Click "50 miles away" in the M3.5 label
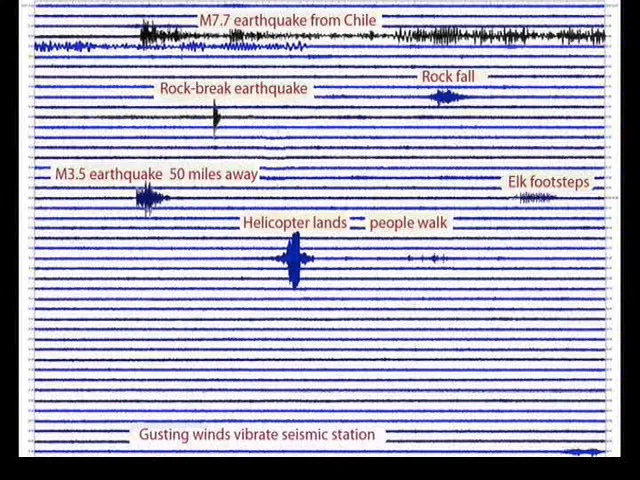 pyautogui.click(x=213, y=174)
